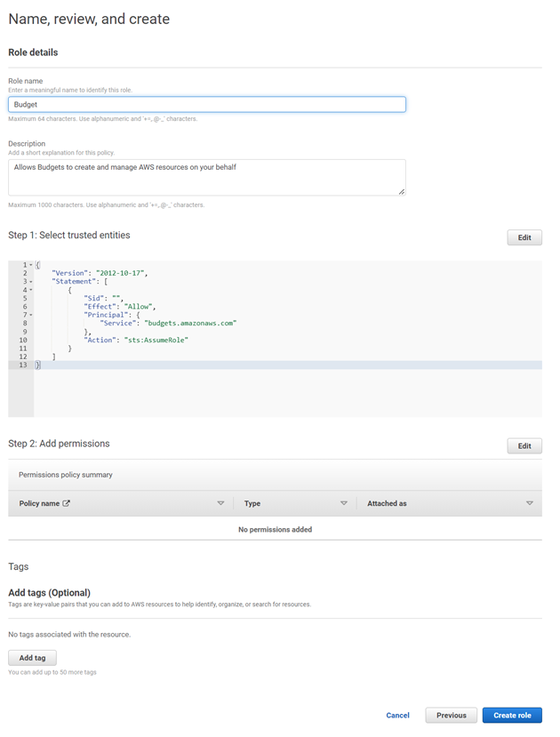Sort by Type column using its arrow
The width and height of the screenshot is (560, 737).
[343, 504]
